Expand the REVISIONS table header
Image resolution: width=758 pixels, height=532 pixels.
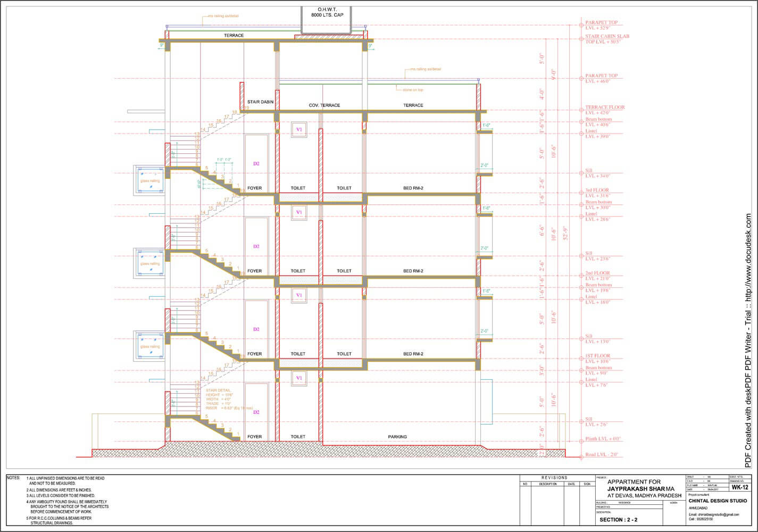click(553, 477)
